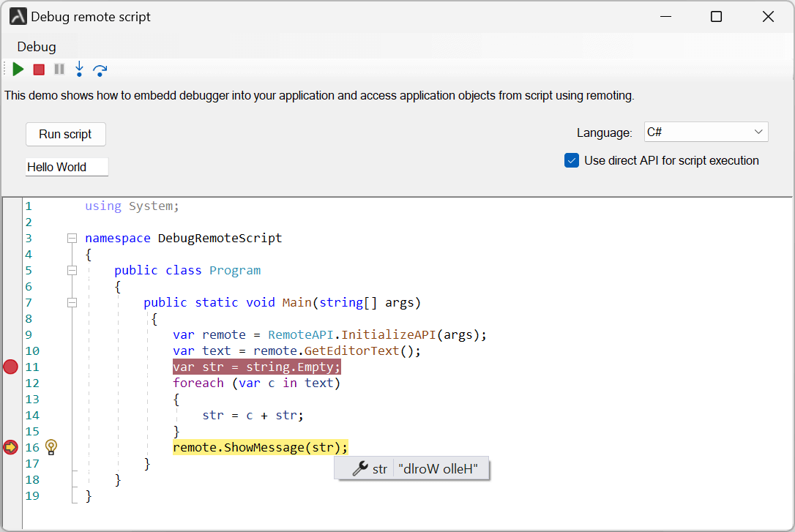Click the line var text = remote.GetEditorText();
Screen dimensions: 795x532
[x=296, y=351]
